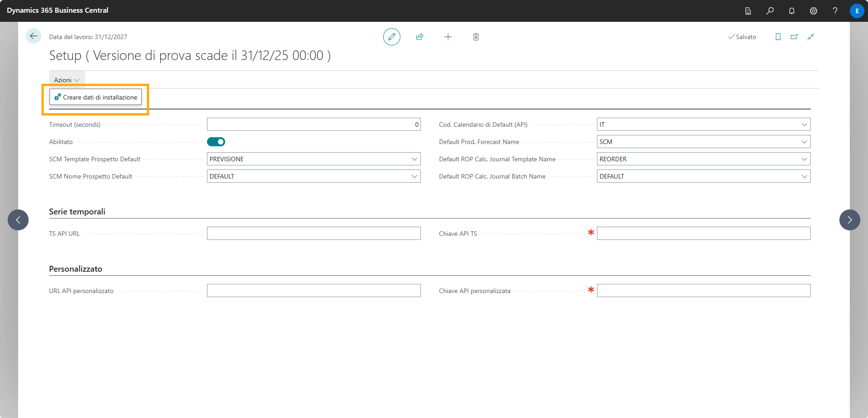
Task: Open the Azioni menu
Action: pyautogui.click(x=66, y=80)
